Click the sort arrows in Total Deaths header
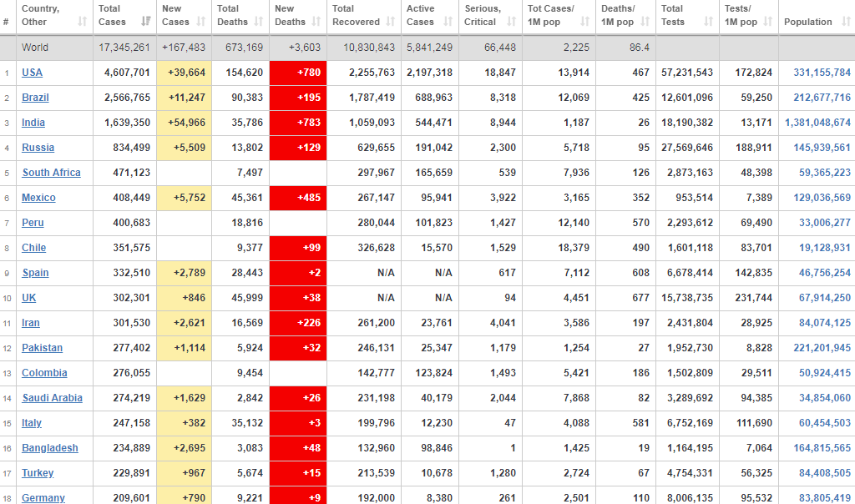The width and height of the screenshot is (855, 504). [x=259, y=22]
